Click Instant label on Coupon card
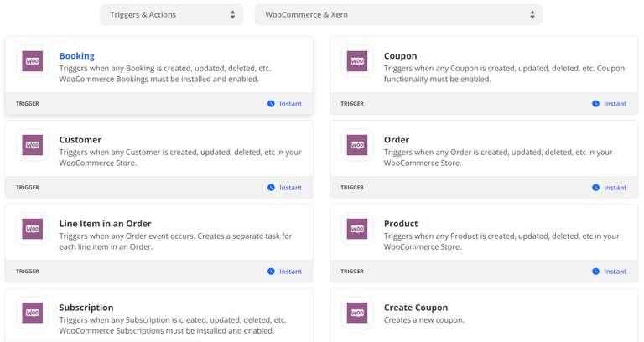 [615, 104]
